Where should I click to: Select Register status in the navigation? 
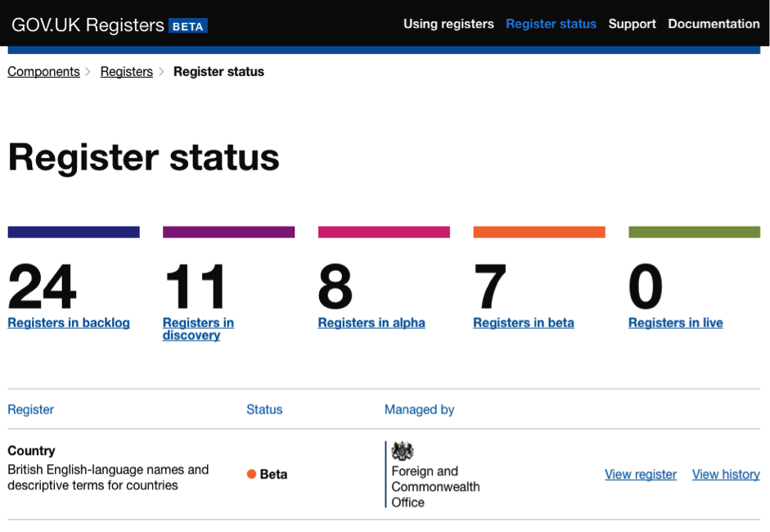(551, 24)
